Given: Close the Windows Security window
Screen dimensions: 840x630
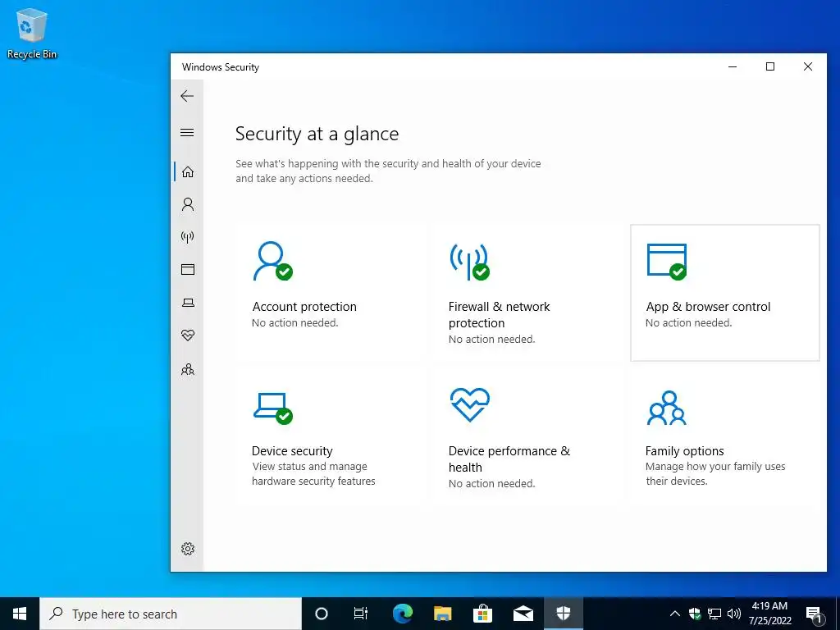Looking at the screenshot, I should click(x=808, y=66).
